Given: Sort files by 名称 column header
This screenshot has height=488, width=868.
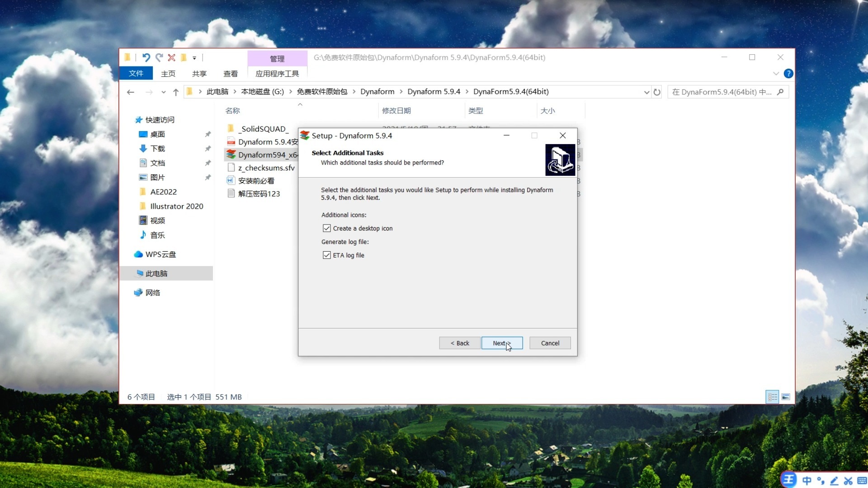Looking at the screenshot, I should pos(233,111).
